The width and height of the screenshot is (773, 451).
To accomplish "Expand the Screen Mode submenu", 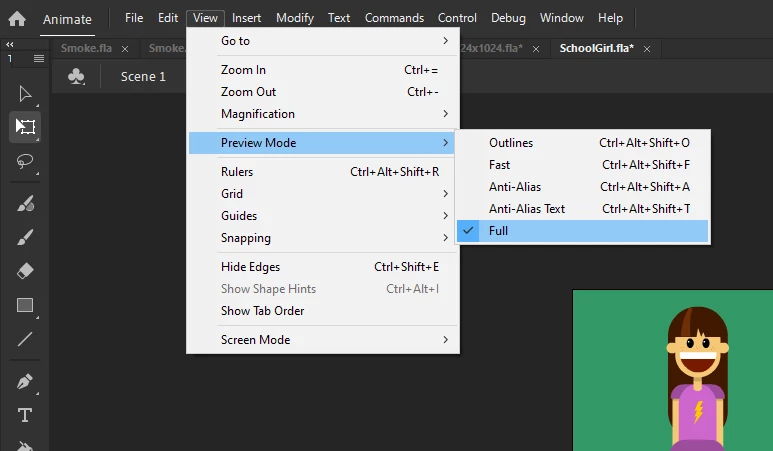I will point(323,340).
